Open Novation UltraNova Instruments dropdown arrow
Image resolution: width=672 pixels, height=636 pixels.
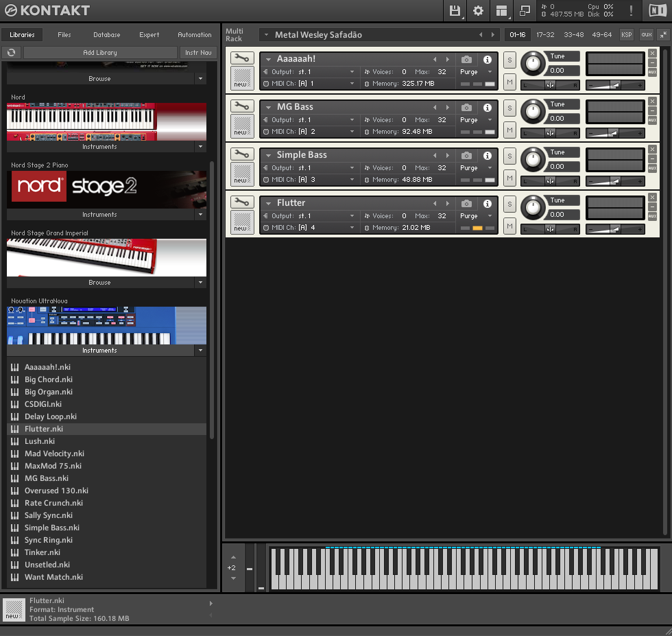point(200,351)
